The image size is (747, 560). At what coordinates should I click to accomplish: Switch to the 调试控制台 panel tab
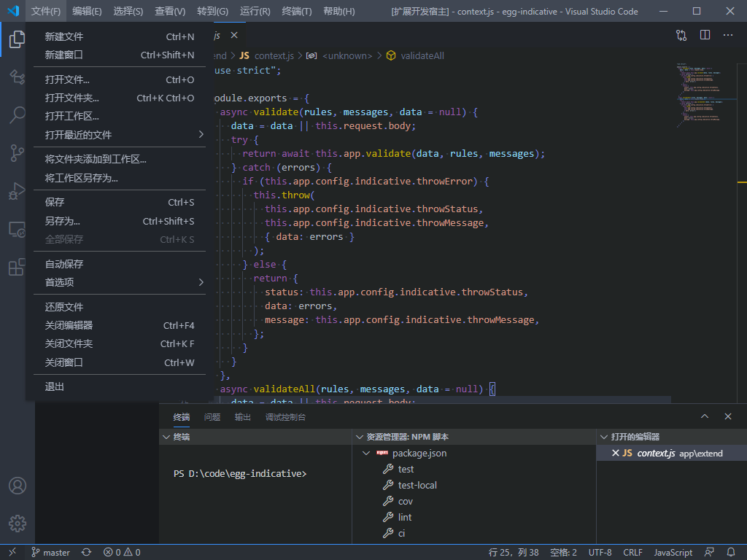(285, 417)
